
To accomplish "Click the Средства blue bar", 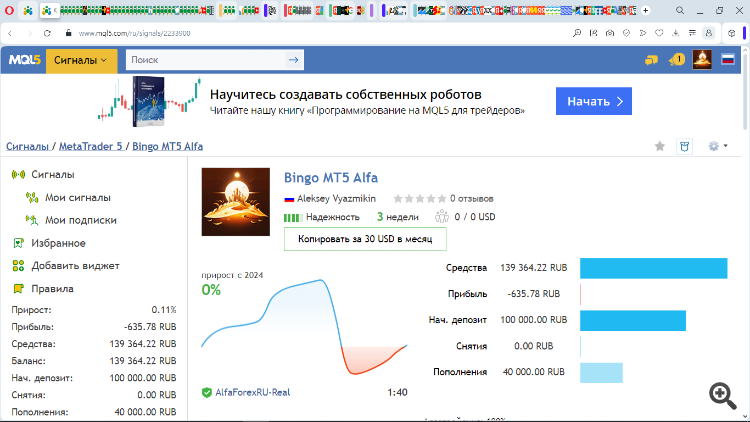I will tap(653, 268).
